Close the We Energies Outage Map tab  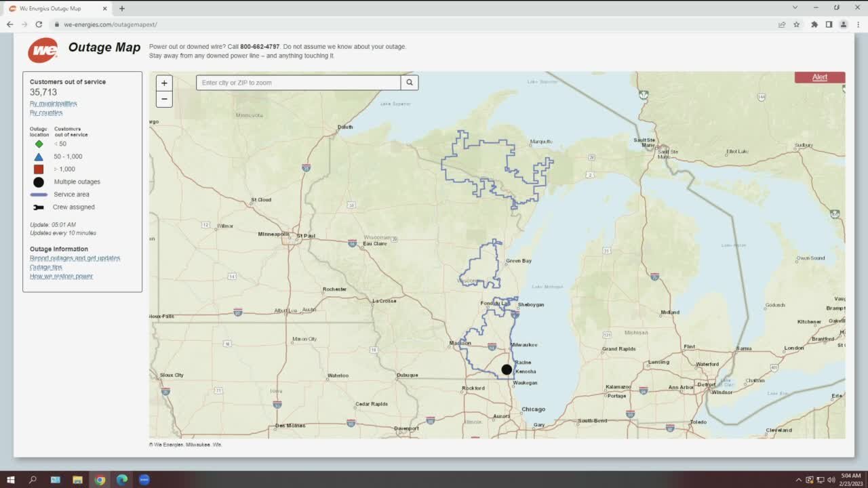point(105,8)
